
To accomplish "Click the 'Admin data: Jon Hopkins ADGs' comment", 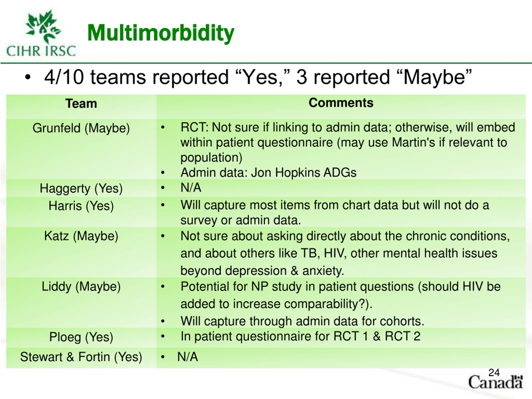I will coord(268,172).
